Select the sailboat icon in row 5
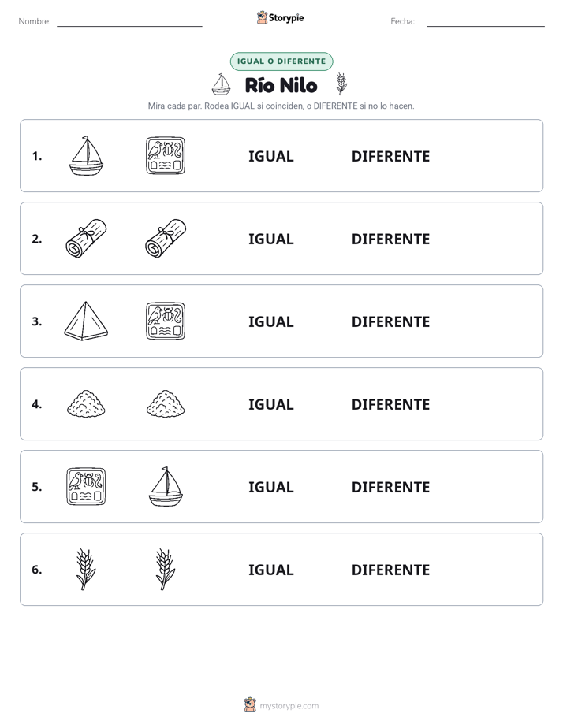This screenshot has height=728, width=563. (166, 487)
